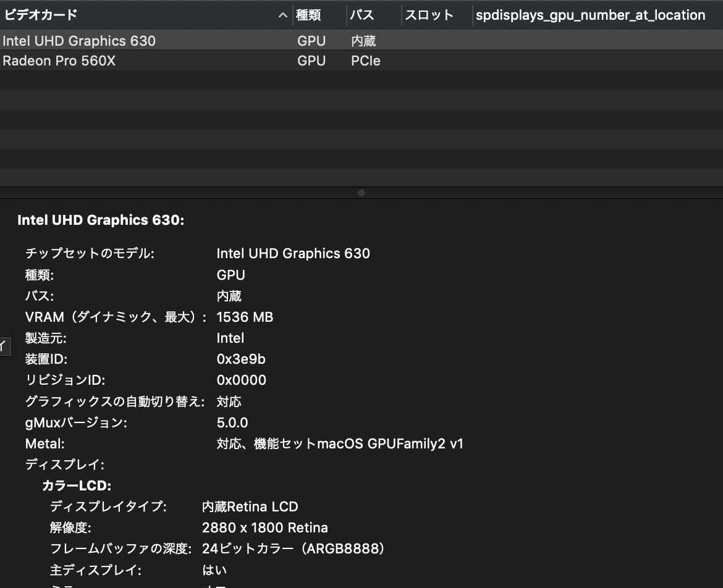The image size is (723, 588).
Task: Click the sort arrow in ビデオカード header
Action: click(x=283, y=15)
